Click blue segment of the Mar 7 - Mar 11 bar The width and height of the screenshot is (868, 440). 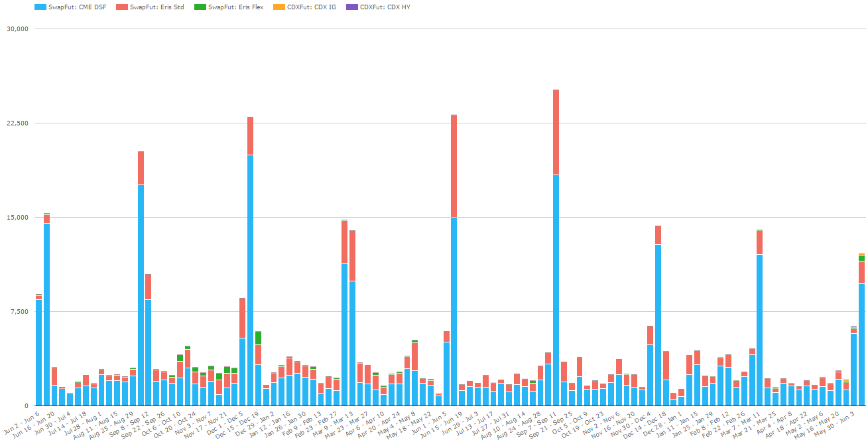click(x=759, y=330)
